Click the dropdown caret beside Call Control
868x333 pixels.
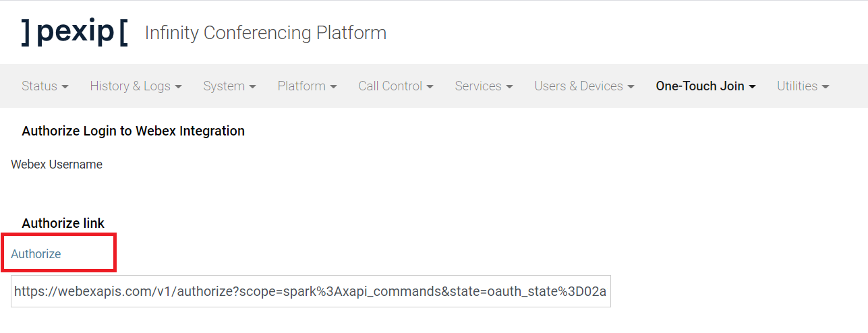(x=430, y=87)
